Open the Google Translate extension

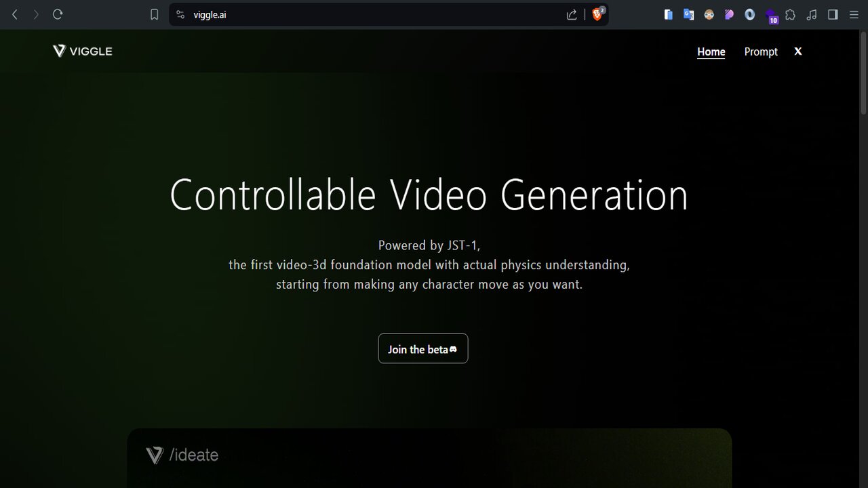(689, 14)
